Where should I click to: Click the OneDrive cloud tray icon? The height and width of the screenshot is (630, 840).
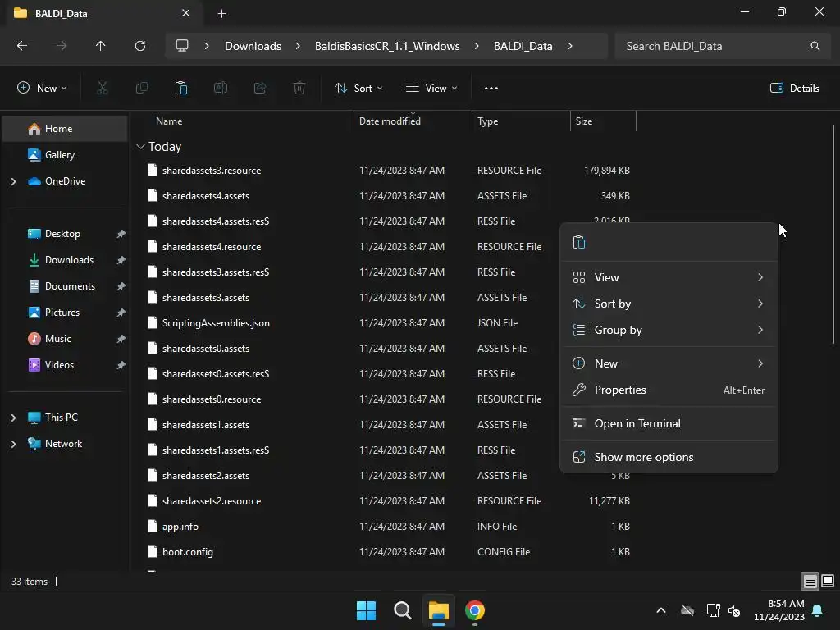click(x=687, y=610)
